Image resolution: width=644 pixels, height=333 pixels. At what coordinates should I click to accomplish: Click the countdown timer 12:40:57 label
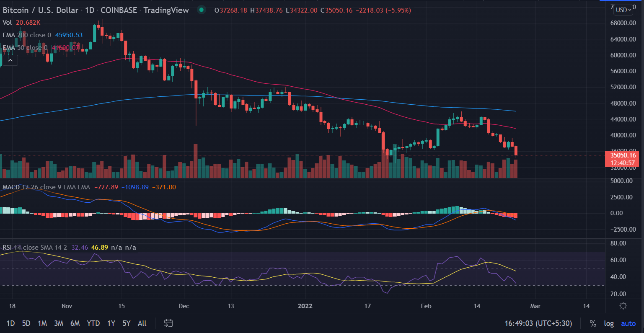click(x=623, y=163)
